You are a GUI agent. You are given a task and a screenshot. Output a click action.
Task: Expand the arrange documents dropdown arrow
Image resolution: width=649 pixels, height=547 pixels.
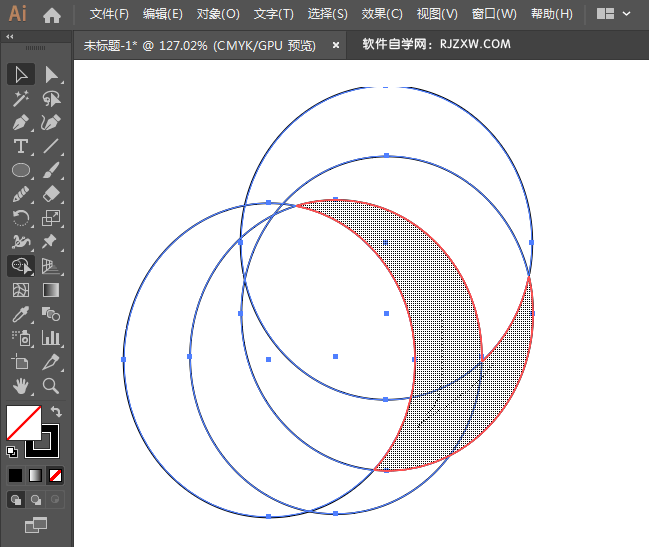(x=627, y=14)
